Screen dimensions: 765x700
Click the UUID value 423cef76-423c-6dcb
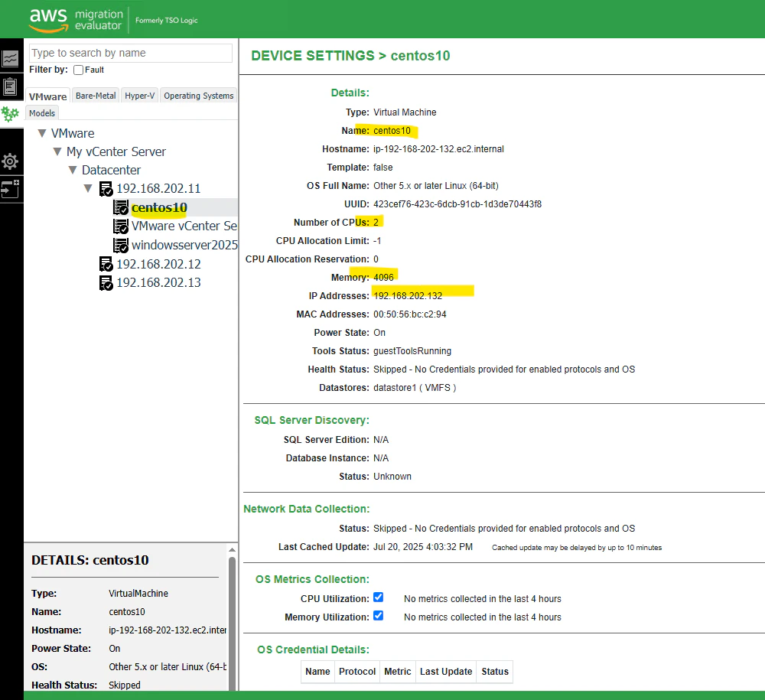click(x=457, y=204)
